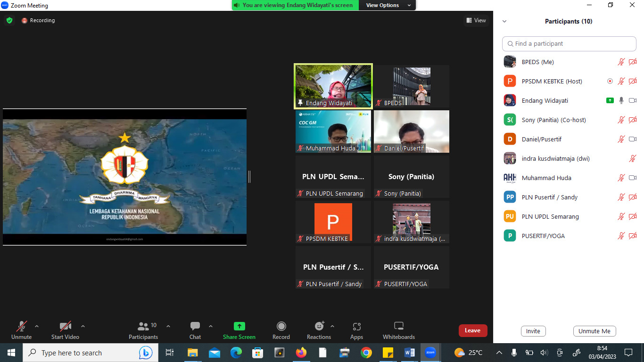Screen dimensions: 644x362
Task: Open File Explorer from the taskbar
Action: click(x=192, y=353)
